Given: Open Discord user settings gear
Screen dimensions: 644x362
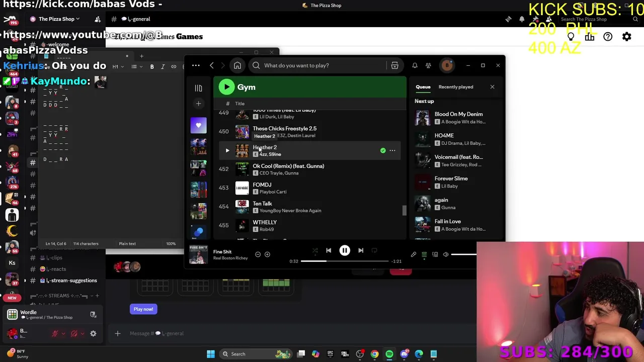Looking at the screenshot, I should [x=93, y=333].
